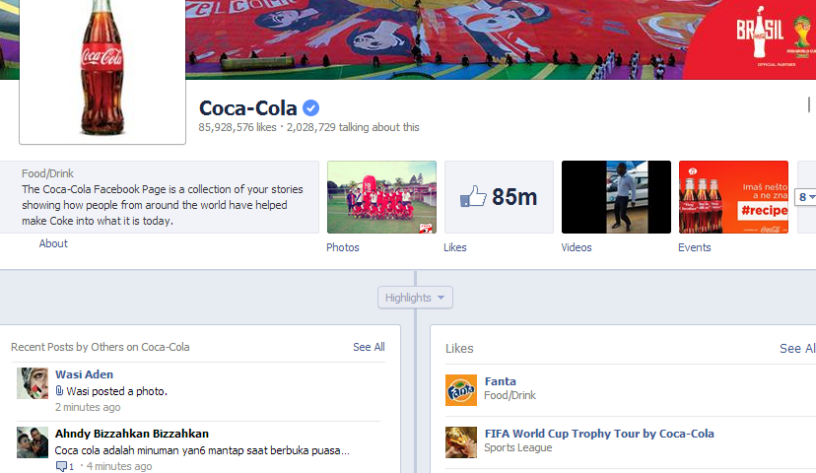816x473 pixels.
Task: Click Wasi Aden's profile avatar
Action: point(32,383)
